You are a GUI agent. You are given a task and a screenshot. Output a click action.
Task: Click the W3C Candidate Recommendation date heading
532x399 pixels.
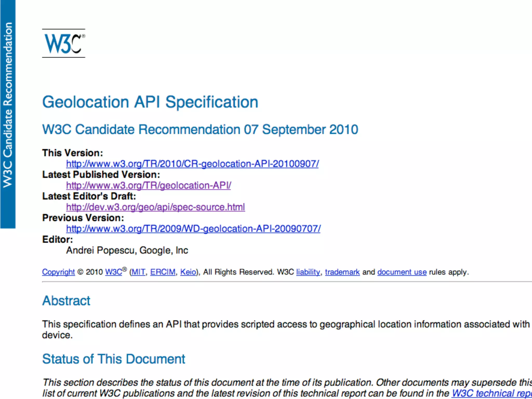coord(200,129)
